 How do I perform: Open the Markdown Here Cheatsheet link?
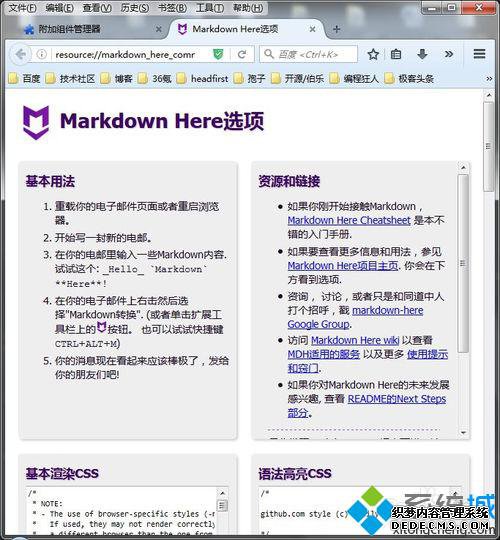coord(349,220)
